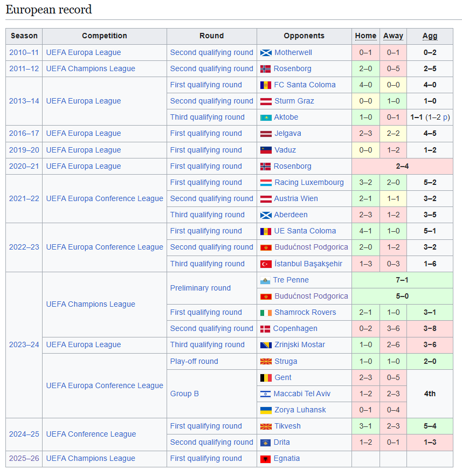The image size is (462, 476).
Task: Open UEFA Champions League link for 2011–12
Action: point(91,68)
